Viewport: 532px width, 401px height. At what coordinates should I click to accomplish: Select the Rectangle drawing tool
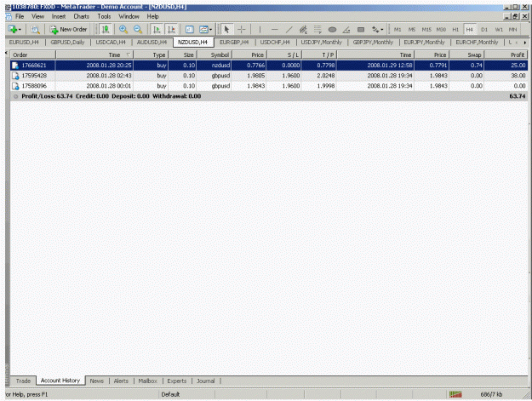pos(361,30)
